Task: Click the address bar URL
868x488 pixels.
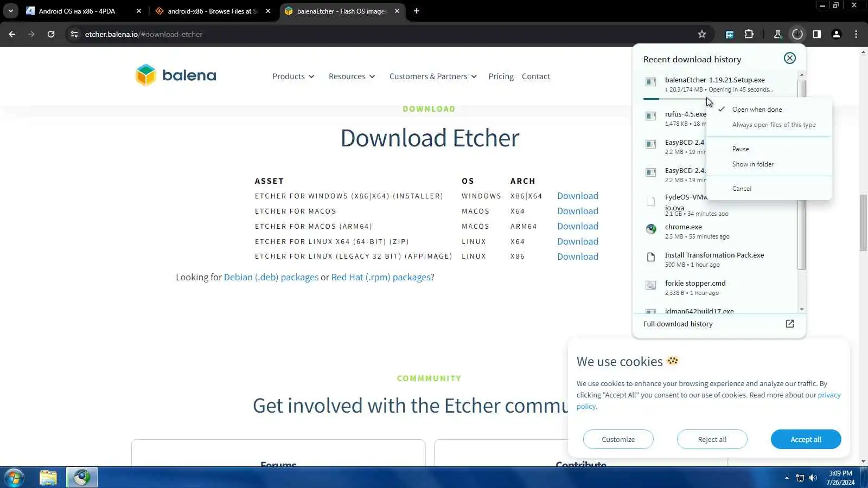Action: [x=144, y=34]
